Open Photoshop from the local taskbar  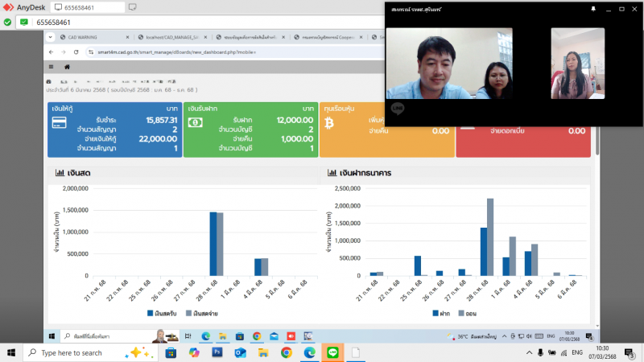(217, 353)
